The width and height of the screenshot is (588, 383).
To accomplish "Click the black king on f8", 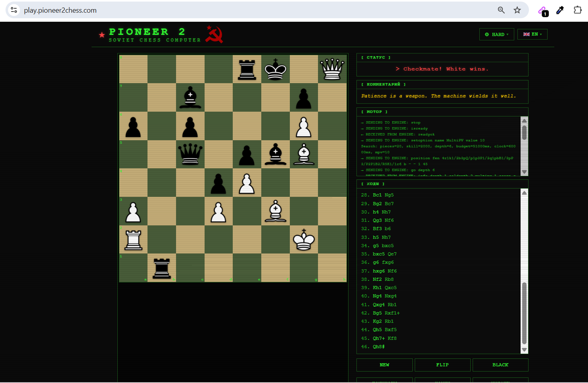I will 276,69.
